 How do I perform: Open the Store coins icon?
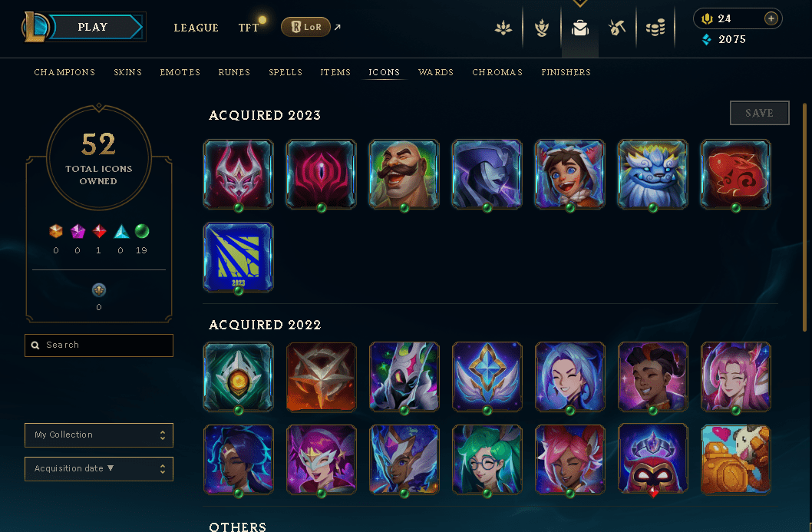click(x=655, y=28)
